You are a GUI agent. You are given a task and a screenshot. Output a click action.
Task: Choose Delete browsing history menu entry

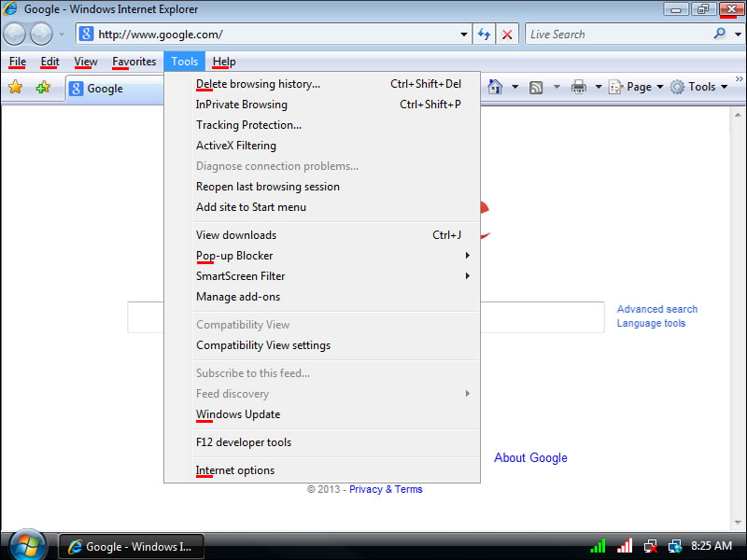pos(258,84)
